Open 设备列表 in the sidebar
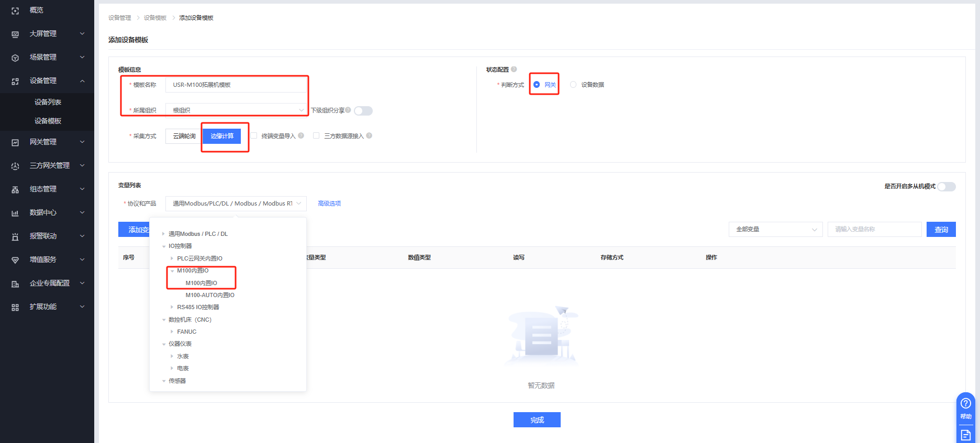 tap(48, 102)
